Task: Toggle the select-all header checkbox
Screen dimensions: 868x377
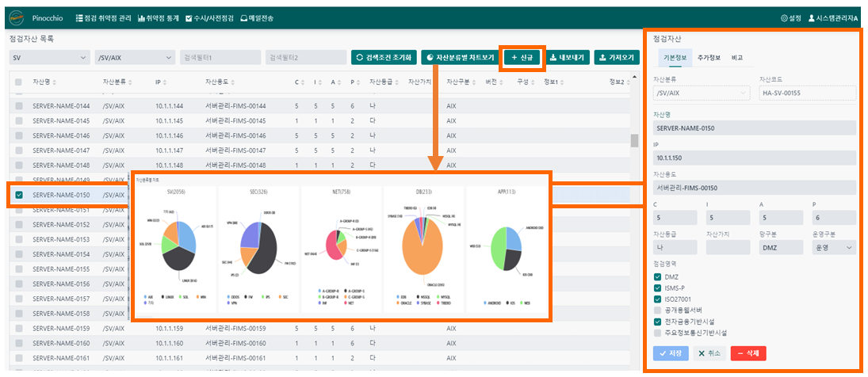Action: [x=18, y=82]
